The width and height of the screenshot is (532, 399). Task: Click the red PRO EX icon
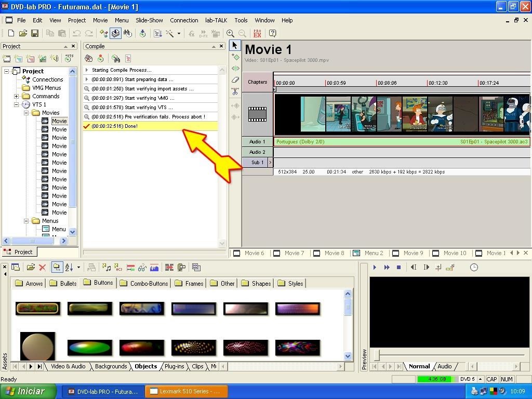257,33
